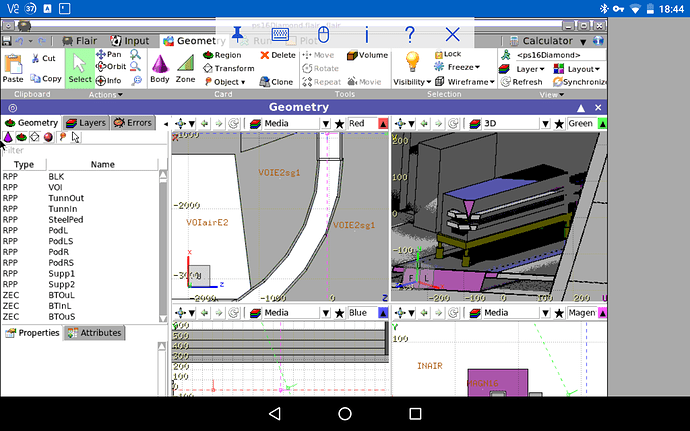
Task: Select the TunnOut body row
Action: [80, 198]
